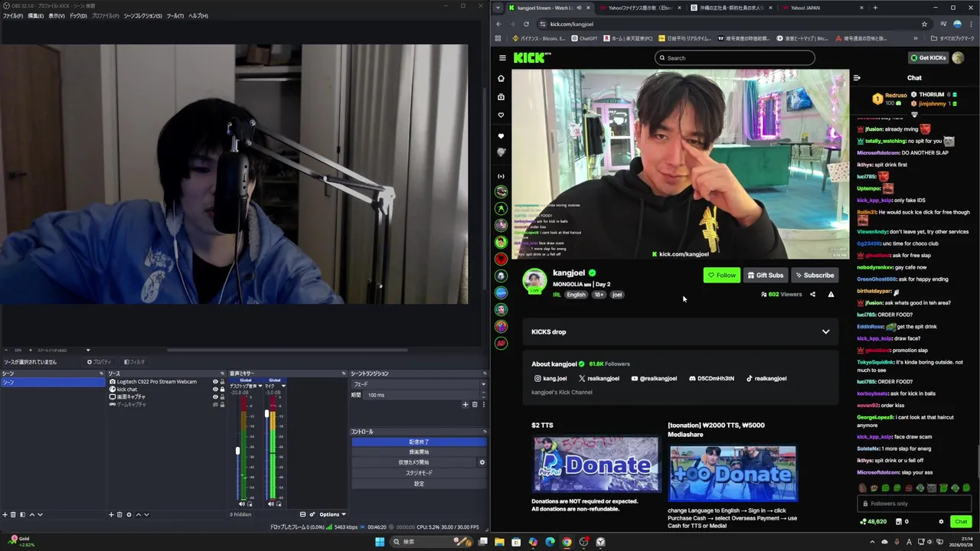Open フェード transition combo box
The width and height of the screenshot is (980, 551).
click(419, 384)
